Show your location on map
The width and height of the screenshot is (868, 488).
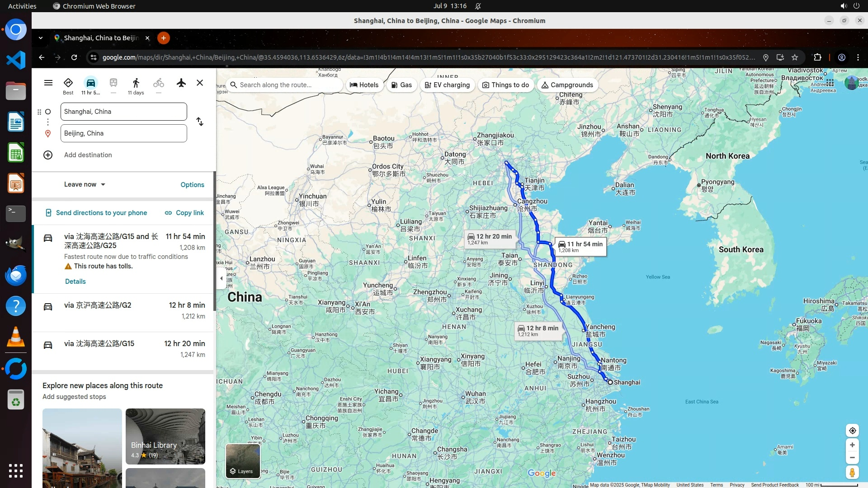(x=852, y=431)
